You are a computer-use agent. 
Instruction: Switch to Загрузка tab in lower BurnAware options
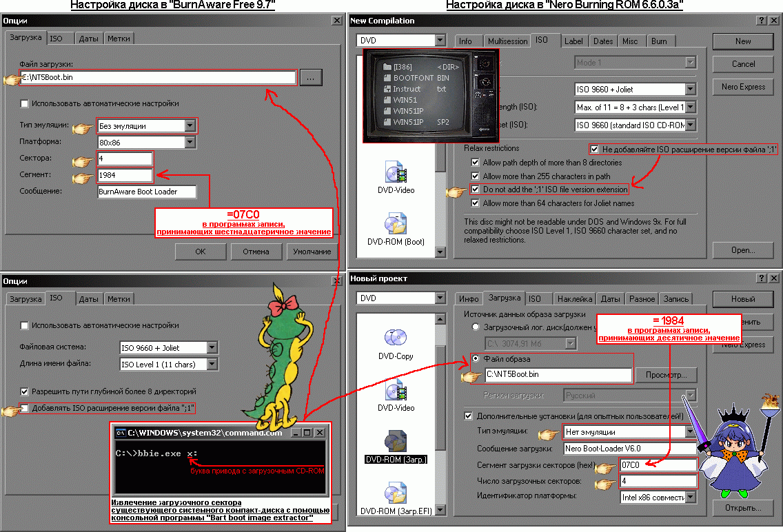coord(26,299)
